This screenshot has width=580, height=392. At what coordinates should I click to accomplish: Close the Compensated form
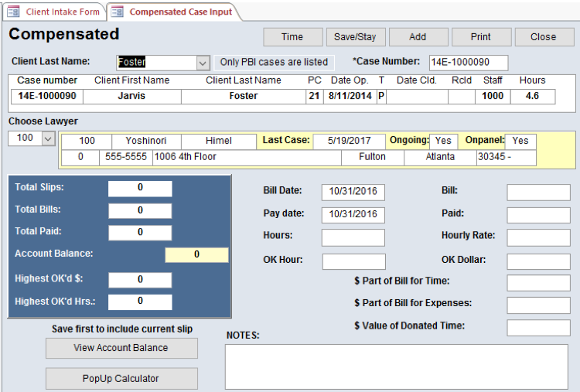click(x=543, y=37)
